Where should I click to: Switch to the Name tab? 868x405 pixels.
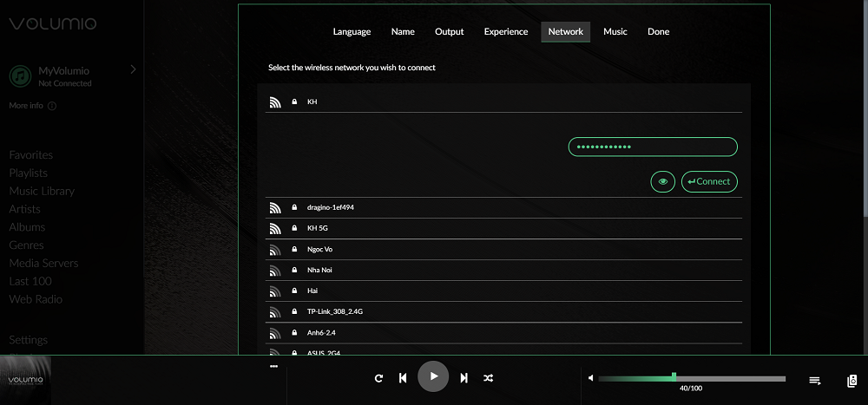(x=403, y=31)
